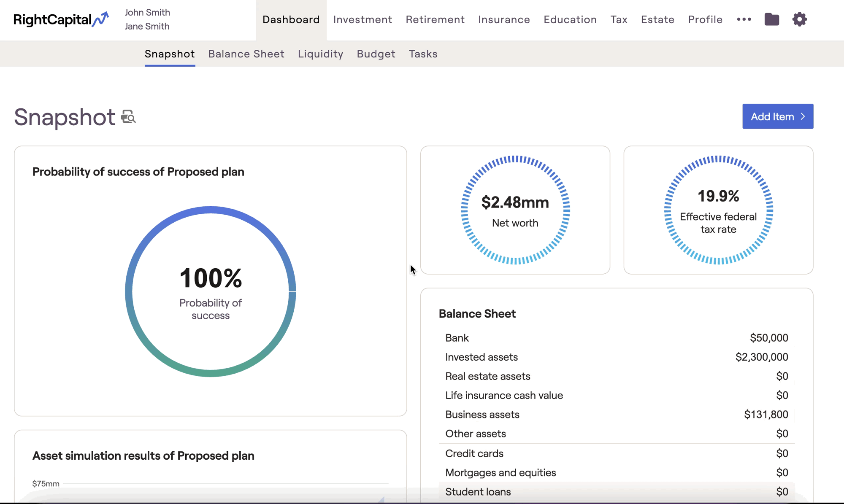Click the Net worth dial
The width and height of the screenshot is (844, 504).
click(515, 210)
